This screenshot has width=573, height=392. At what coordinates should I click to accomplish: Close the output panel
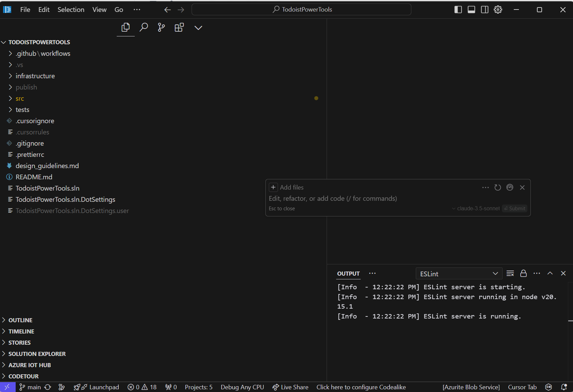click(563, 273)
